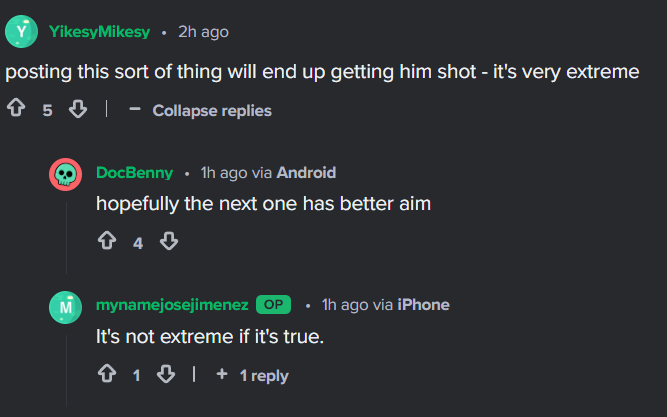Open mynamejosejimenez's M avatar

[66, 307]
